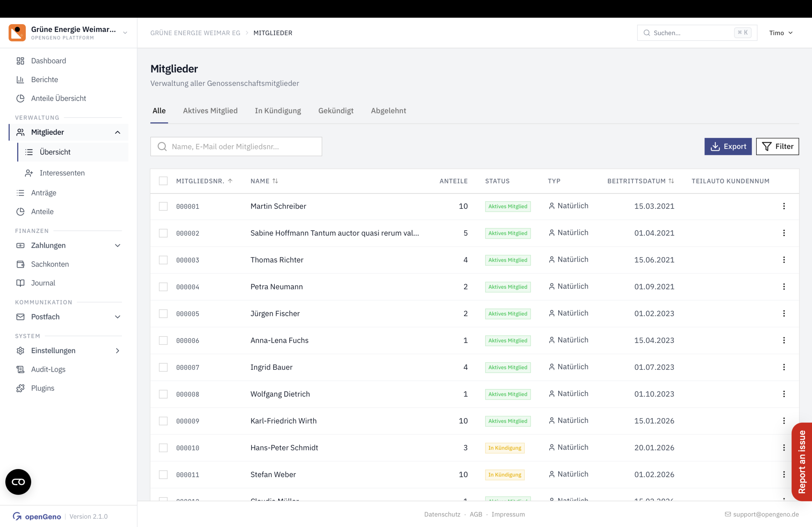Open row actions for Wolfgang Dietrich
The width and height of the screenshot is (812, 527).
[784, 394]
